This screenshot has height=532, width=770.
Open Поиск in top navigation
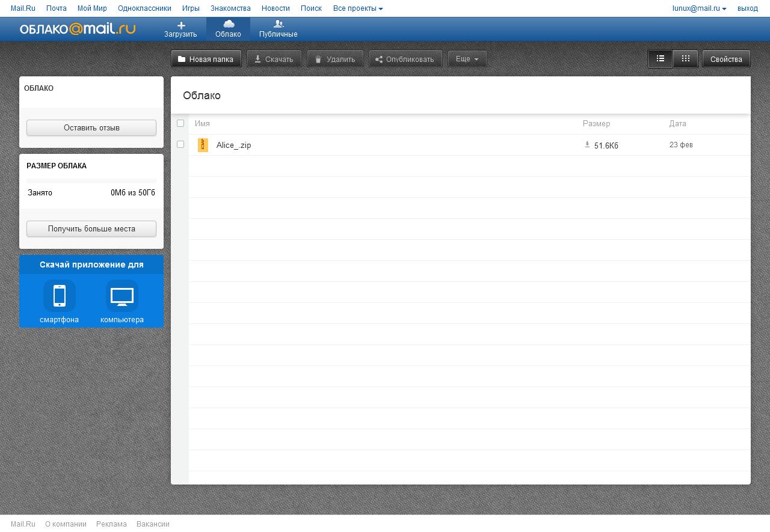pos(311,8)
